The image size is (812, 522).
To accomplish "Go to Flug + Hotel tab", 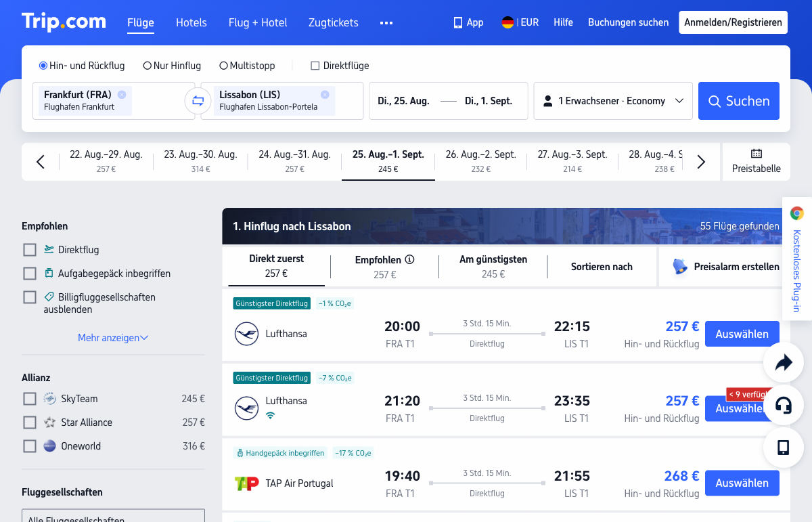I will (x=258, y=22).
